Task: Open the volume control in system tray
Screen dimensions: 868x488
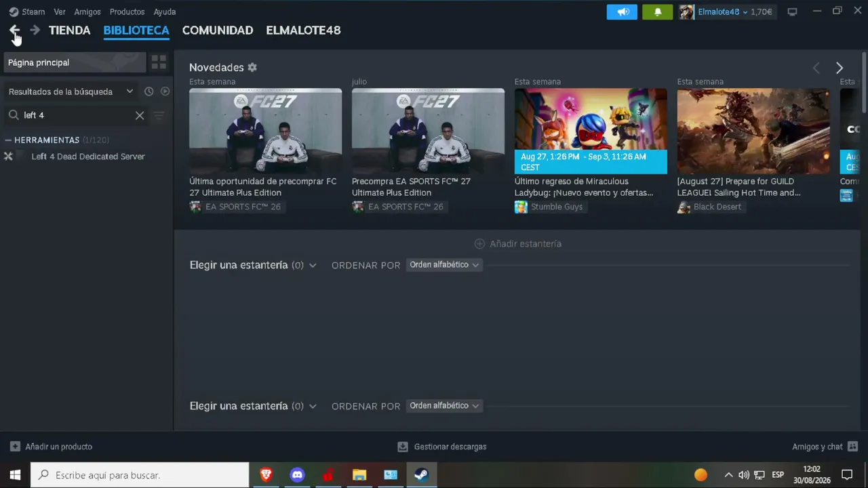Action: 744,475
